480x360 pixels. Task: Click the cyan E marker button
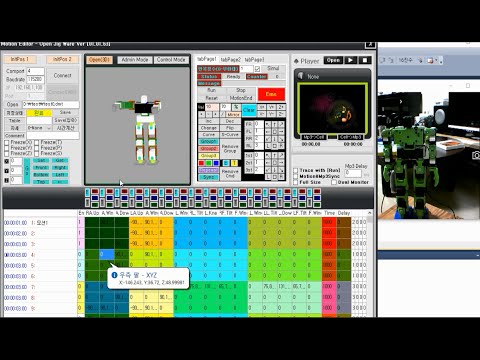tap(226, 163)
